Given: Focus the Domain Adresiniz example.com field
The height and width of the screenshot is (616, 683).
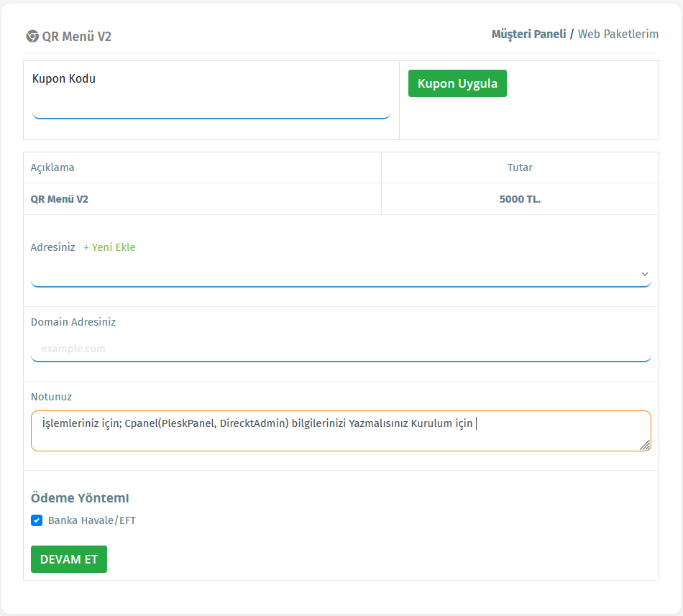Looking at the screenshot, I should [340, 349].
